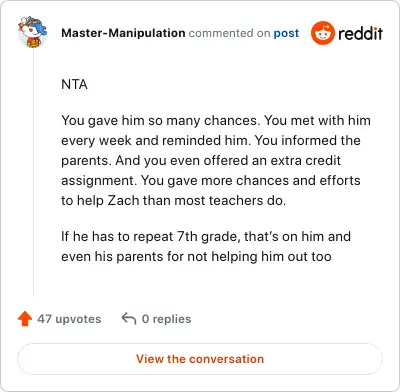The width and height of the screenshot is (400, 392).
Task: Click the line mentioning "extra credit"
Action: (201, 160)
